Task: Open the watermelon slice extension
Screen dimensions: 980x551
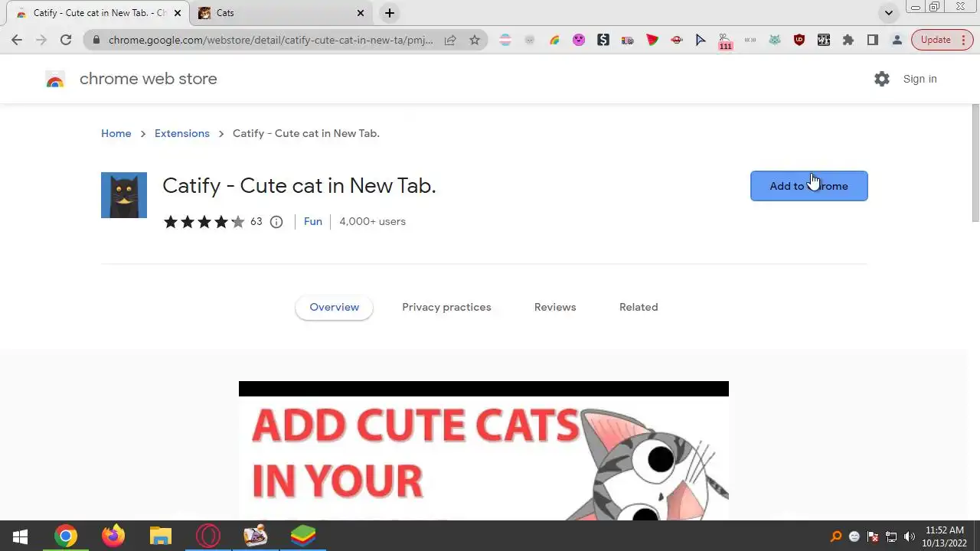Action: pyautogui.click(x=652, y=40)
